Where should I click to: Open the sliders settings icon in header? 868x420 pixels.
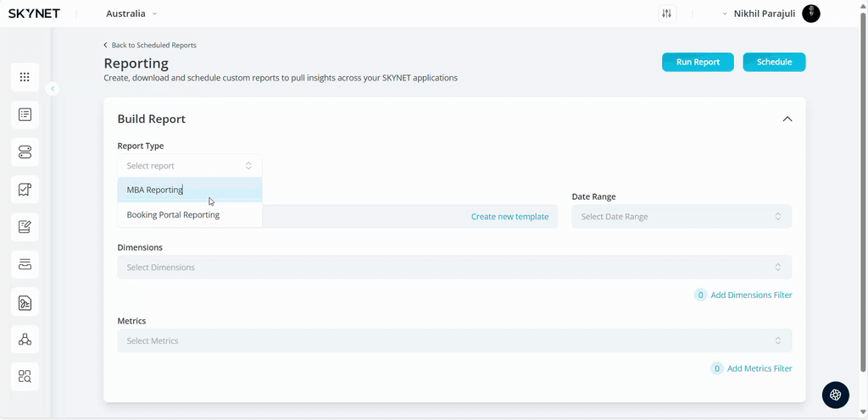667,14
